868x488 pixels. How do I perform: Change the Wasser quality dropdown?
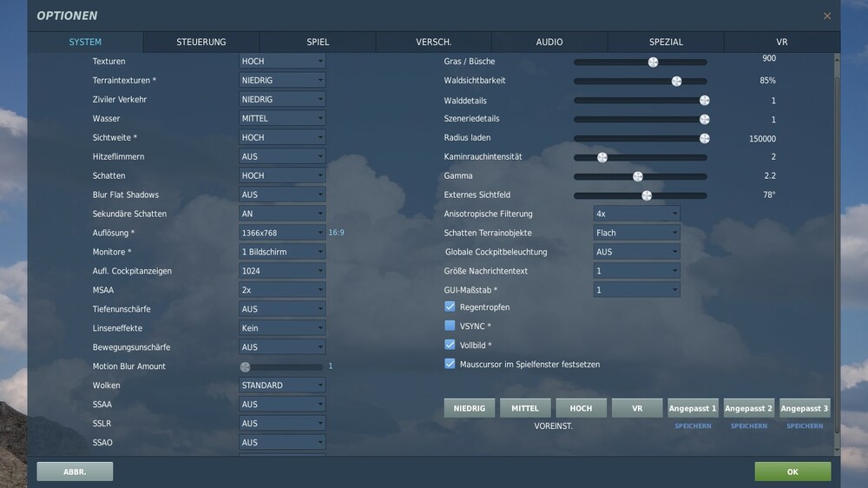(282, 119)
